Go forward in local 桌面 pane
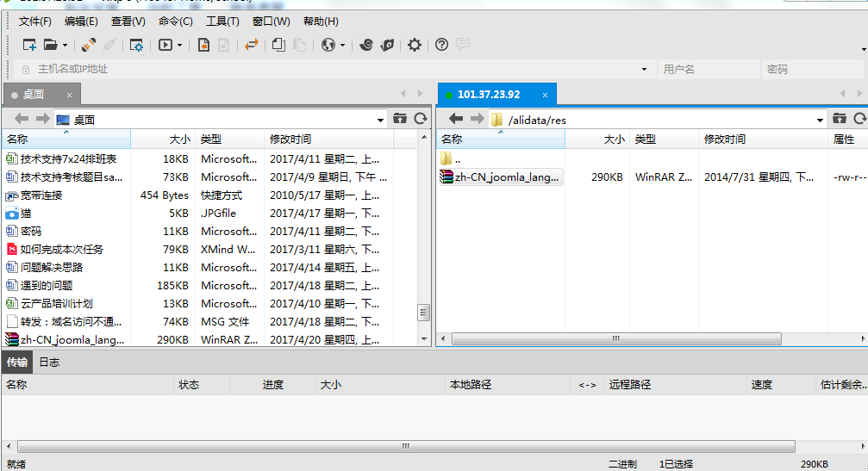Viewport: 868px width, 471px height. click(42, 119)
